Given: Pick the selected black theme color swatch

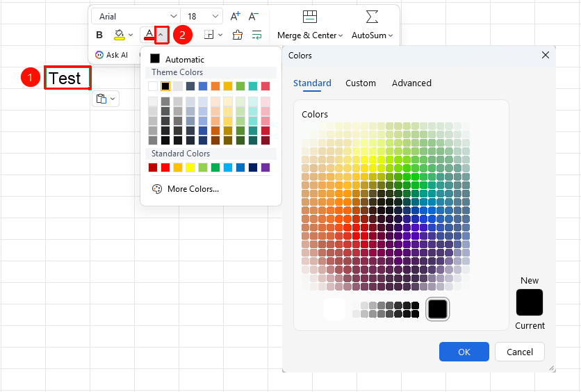Looking at the screenshot, I should pos(165,86).
